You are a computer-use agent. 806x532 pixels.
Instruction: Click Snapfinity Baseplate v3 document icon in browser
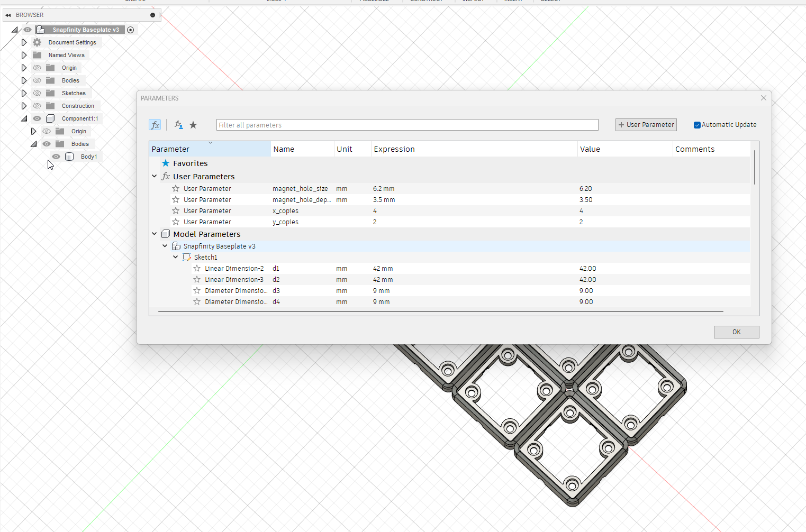coord(40,30)
